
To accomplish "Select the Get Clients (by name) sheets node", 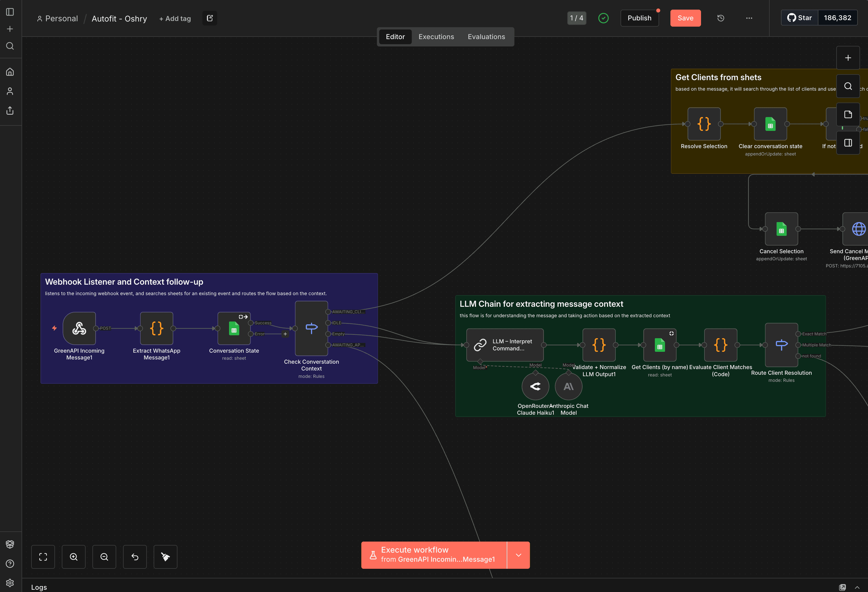I will tap(660, 345).
